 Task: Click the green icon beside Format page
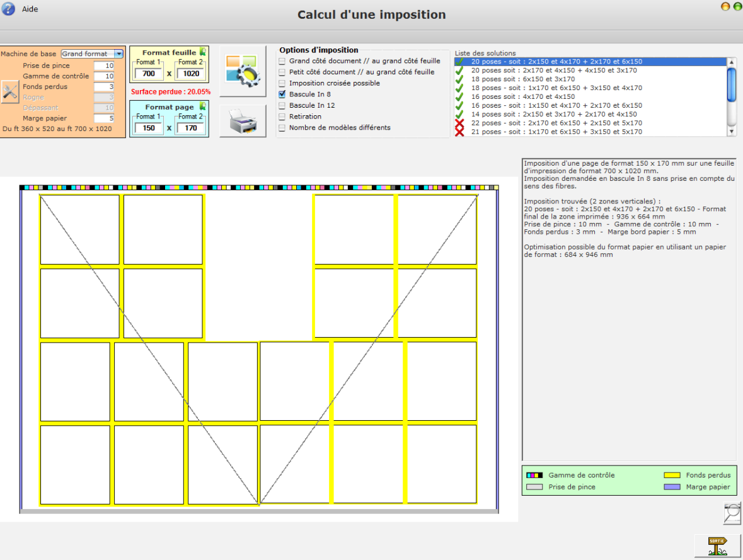tap(203, 106)
